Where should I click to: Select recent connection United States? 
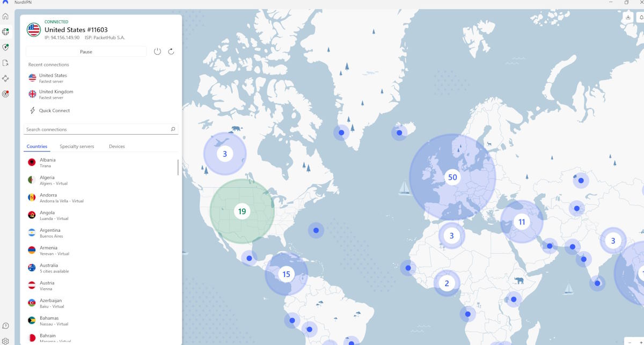coord(53,78)
